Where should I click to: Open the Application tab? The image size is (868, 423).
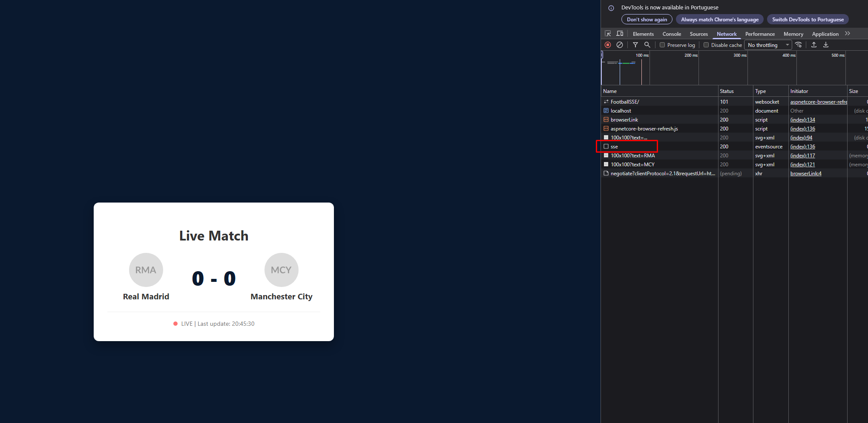825,34
